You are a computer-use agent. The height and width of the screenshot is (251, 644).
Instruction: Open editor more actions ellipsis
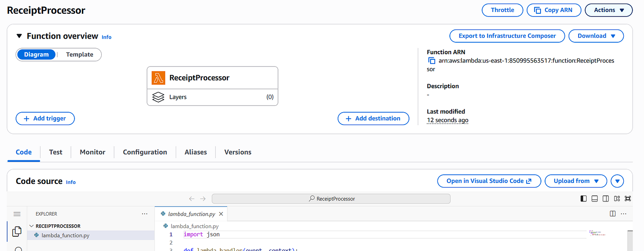click(624, 214)
